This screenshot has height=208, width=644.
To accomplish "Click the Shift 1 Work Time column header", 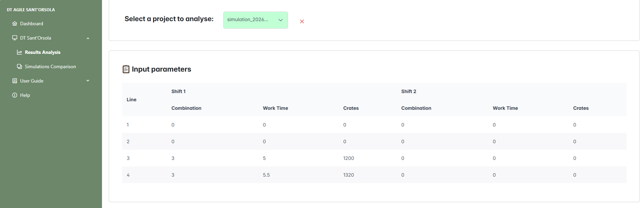I will pyautogui.click(x=275, y=108).
